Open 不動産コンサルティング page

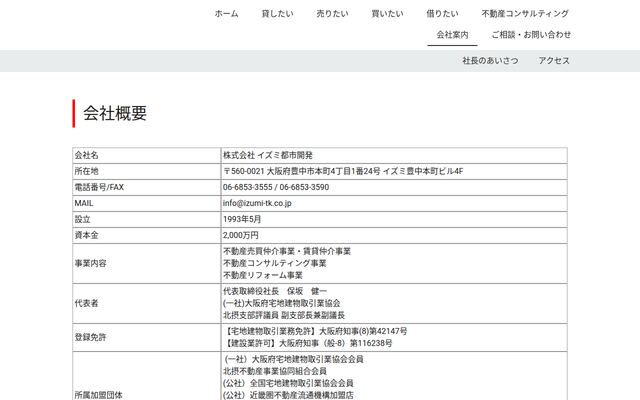tap(525, 13)
